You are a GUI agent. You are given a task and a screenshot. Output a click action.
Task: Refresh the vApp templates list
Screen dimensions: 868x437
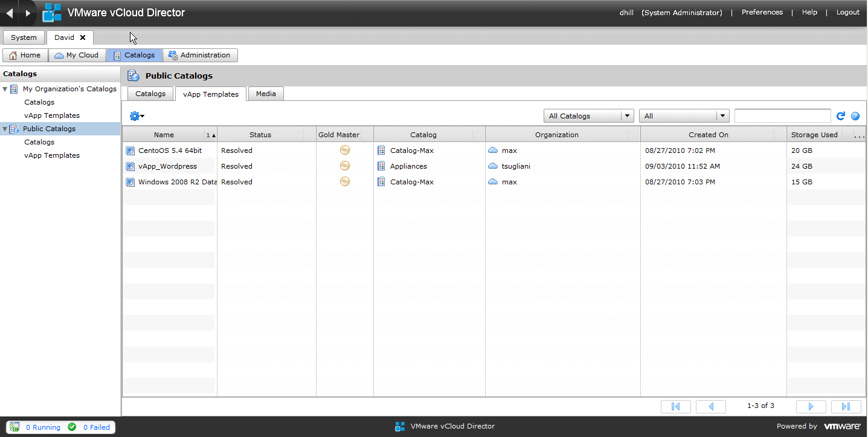[x=840, y=116]
